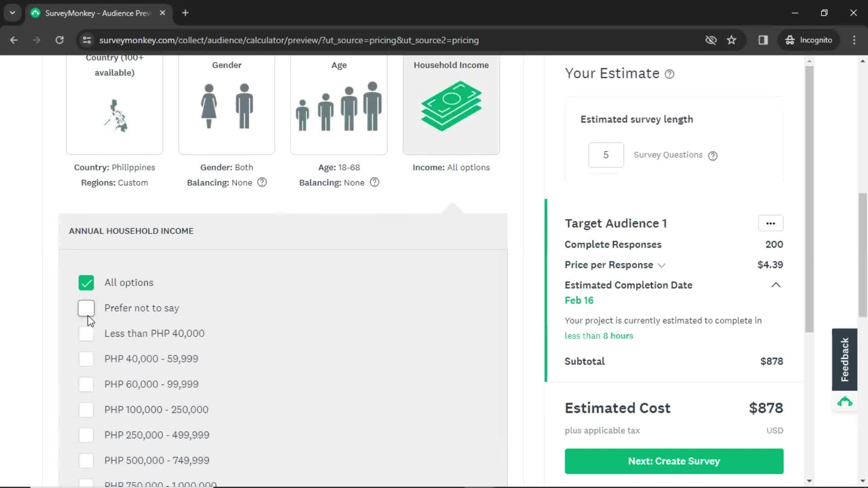This screenshot has height=488, width=868.
Task: Enable the Prefer not to say checkbox
Action: coord(86,308)
